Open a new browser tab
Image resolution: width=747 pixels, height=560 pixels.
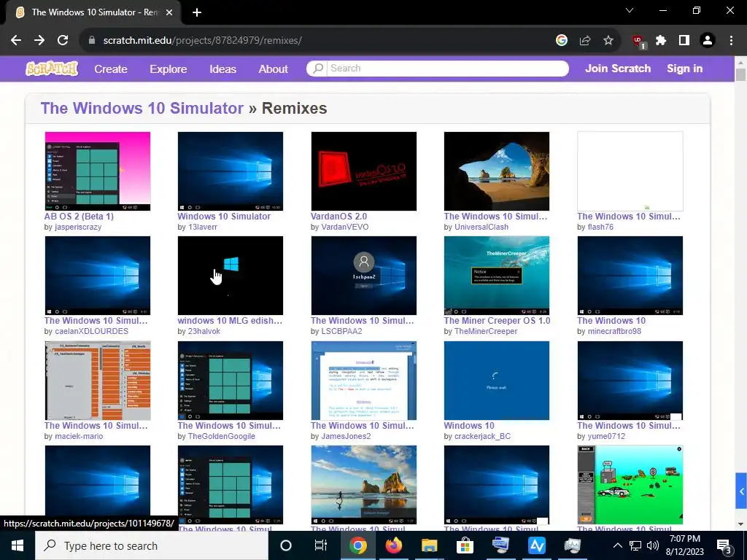tap(197, 12)
